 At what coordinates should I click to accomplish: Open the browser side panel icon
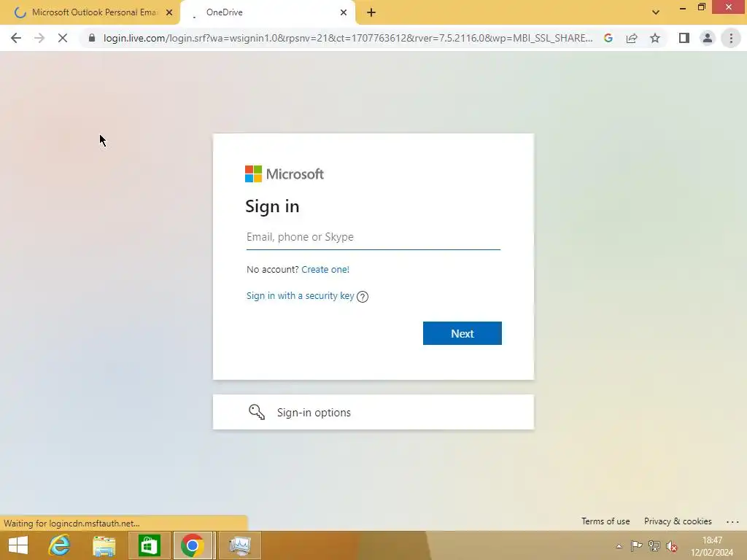coord(684,38)
